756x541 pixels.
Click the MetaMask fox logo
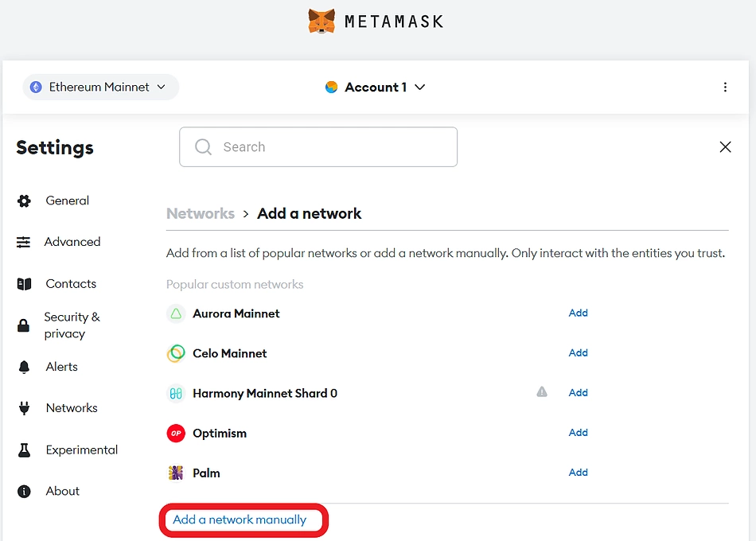coord(321,21)
